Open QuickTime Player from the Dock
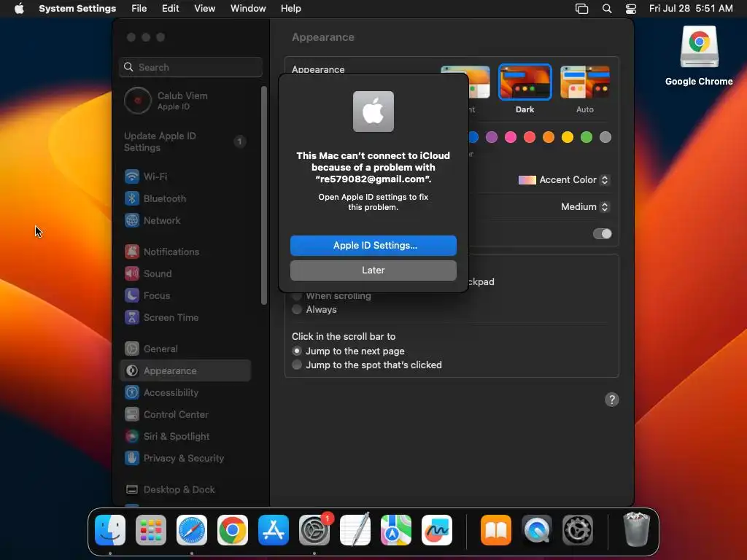Viewport: 747px width, 560px height. point(537,530)
